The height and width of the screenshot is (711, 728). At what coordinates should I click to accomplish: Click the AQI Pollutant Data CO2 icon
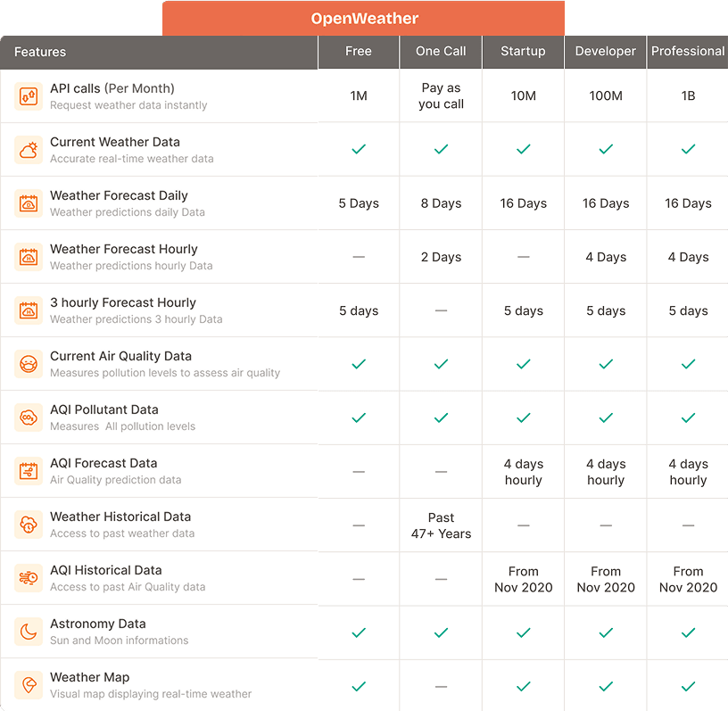29,418
